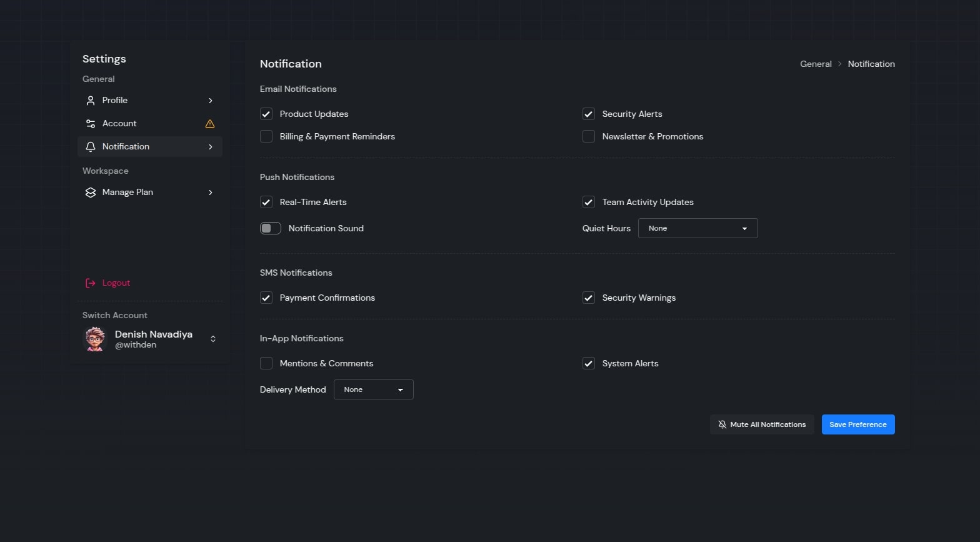980x542 pixels.
Task: Enable Billing & Payment Reminders checkbox
Action: point(266,137)
